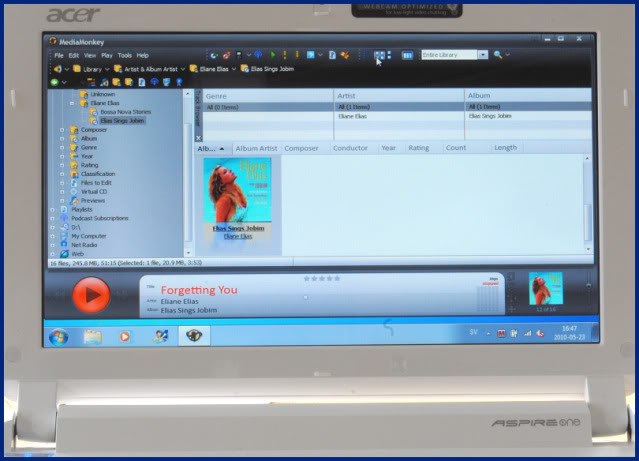Screen dimensions: 639x461
Task: Sort by the Year column header
Action: pos(388,148)
